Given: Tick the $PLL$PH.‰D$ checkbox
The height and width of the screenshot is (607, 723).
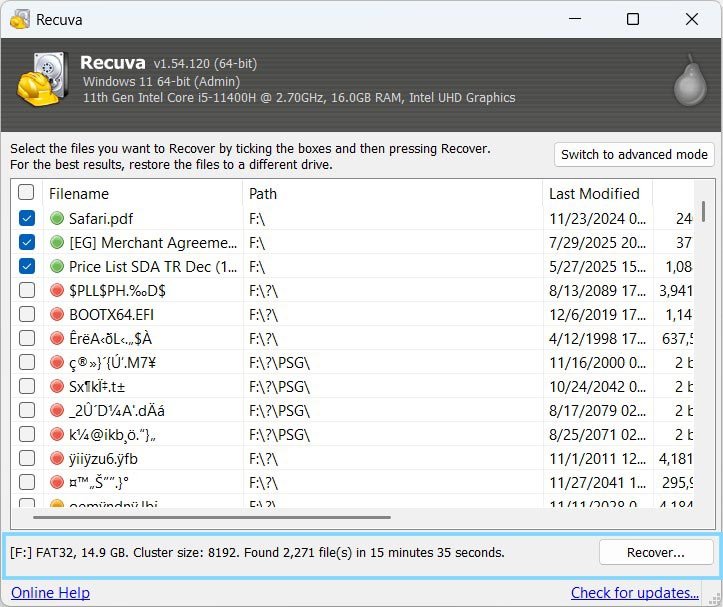Looking at the screenshot, I should (x=27, y=290).
